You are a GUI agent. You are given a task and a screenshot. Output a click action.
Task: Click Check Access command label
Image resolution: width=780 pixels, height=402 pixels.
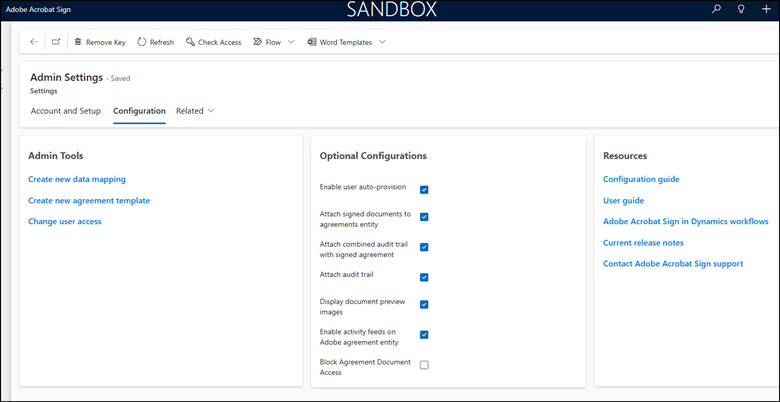219,43
